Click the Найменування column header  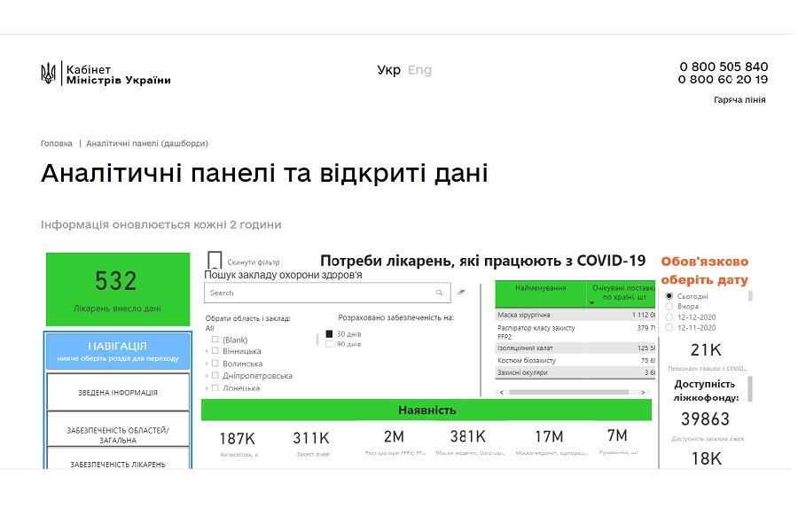[541, 293]
